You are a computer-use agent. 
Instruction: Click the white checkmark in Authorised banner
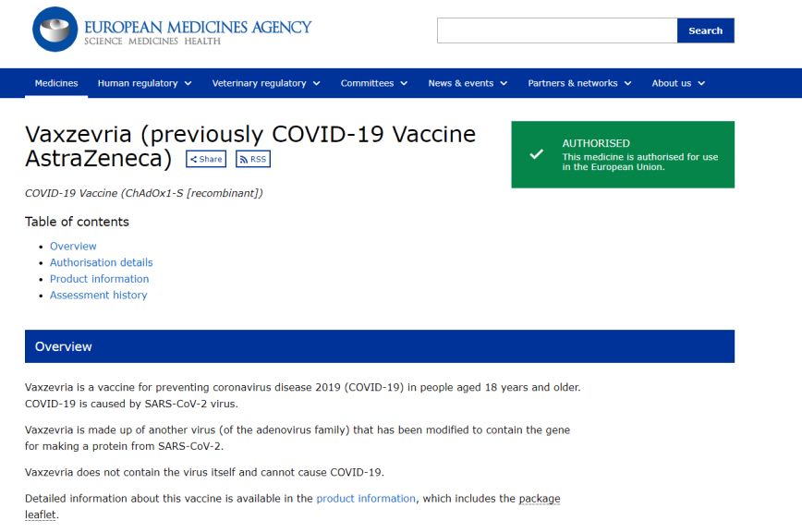click(536, 154)
